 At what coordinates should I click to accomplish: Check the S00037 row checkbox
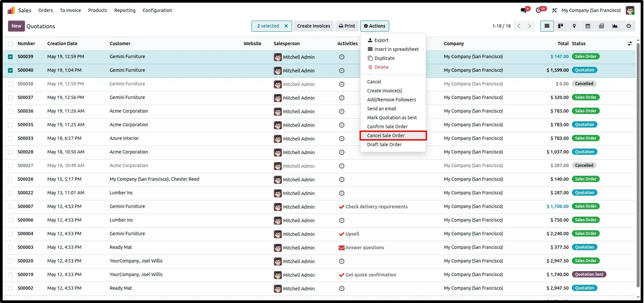tap(10, 98)
